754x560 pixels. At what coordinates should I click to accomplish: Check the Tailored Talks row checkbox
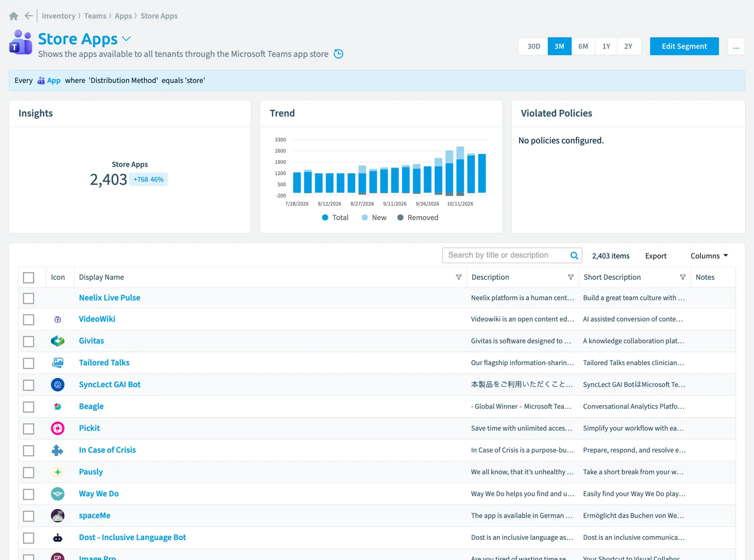pyautogui.click(x=29, y=363)
